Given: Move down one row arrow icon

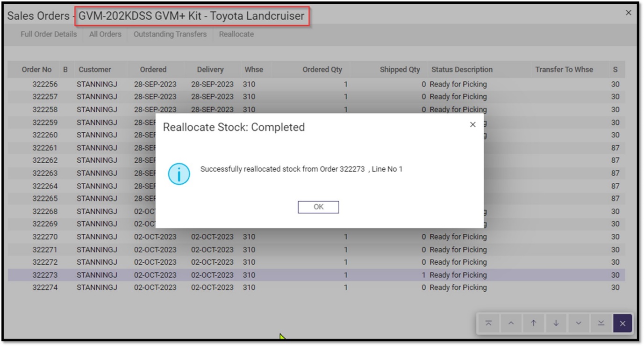Looking at the screenshot, I should click(556, 324).
